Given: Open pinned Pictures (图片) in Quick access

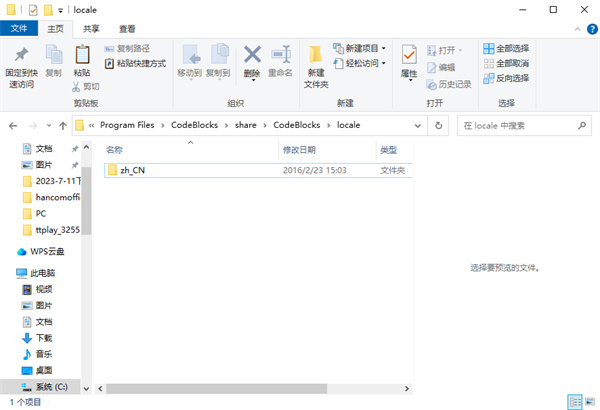Looking at the screenshot, I should click(x=44, y=165).
